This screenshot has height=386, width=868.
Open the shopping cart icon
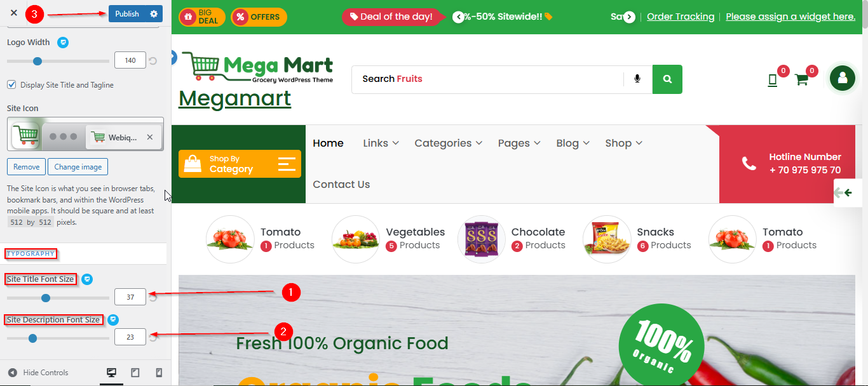(801, 80)
